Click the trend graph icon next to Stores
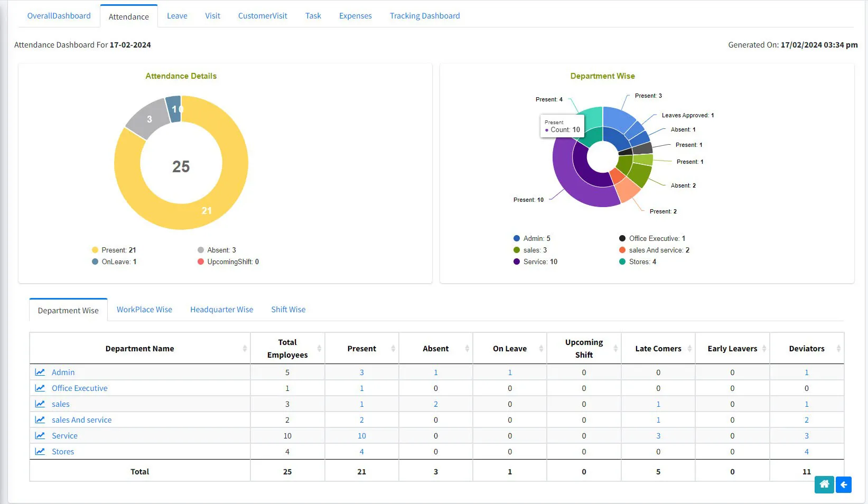The image size is (868, 504). tap(41, 451)
